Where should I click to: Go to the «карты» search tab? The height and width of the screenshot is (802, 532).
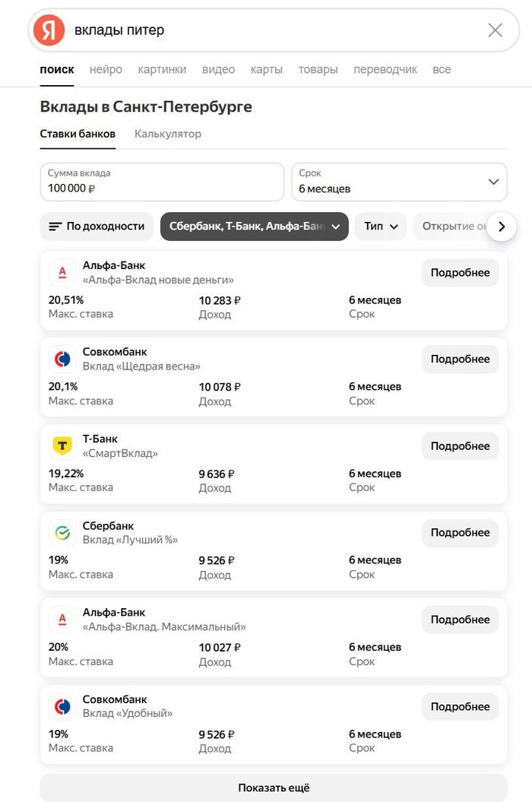pos(267,70)
